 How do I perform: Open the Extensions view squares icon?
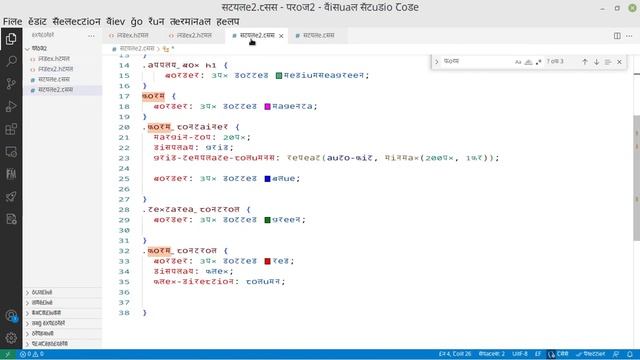11,129
